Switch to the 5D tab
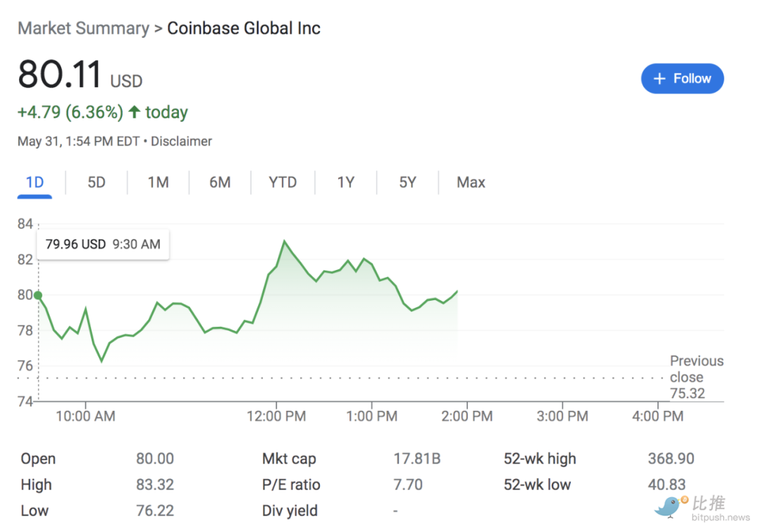The height and width of the screenshot is (532, 761). [97, 183]
